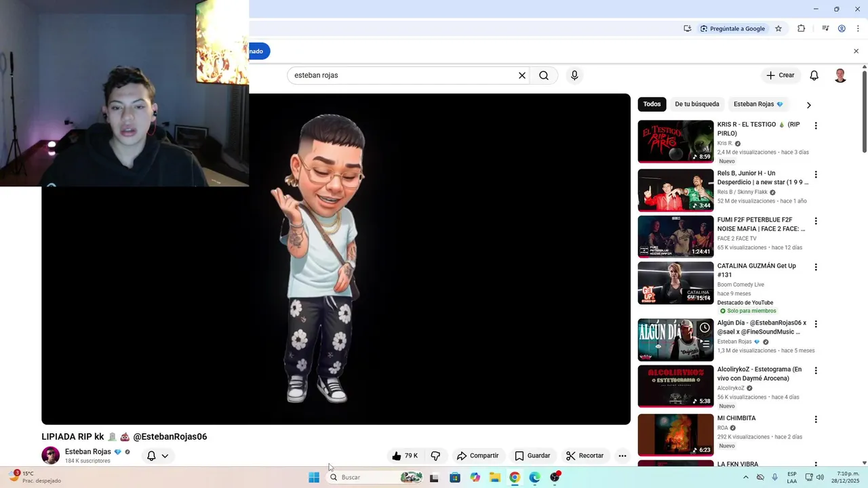Click the install app icon in address bar
The image size is (868, 488).
click(x=687, y=28)
